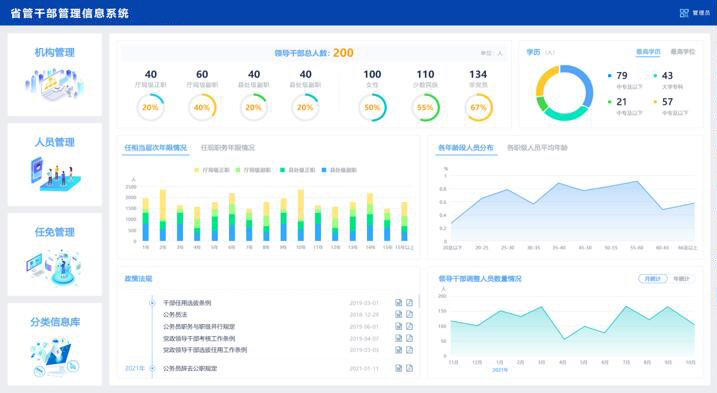The width and height of the screenshot is (717, 393).
Task: Click the 省管干部管理信息系统 header title
Action: [70, 13]
